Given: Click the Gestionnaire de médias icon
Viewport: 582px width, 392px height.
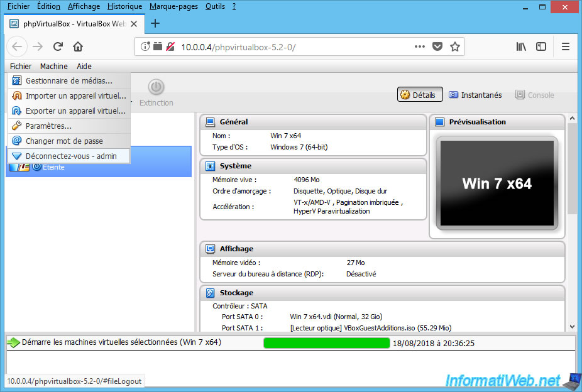Looking at the screenshot, I should click(16, 80).
